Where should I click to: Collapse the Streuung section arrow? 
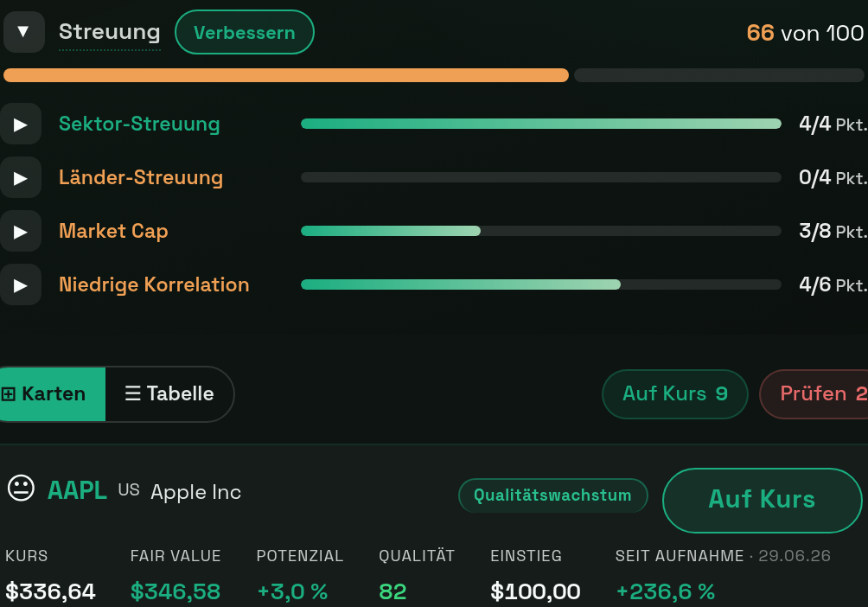[23, 32]
